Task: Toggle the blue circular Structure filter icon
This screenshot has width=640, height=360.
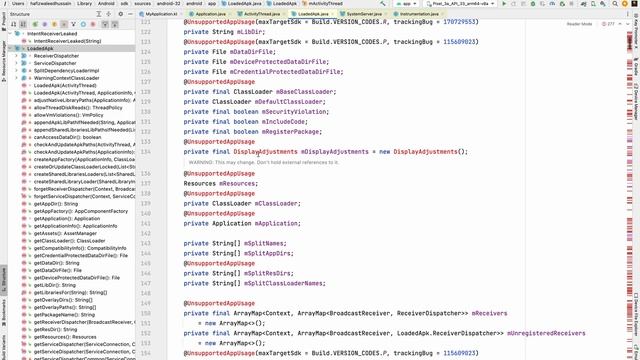Action: (x=83, y=24)
